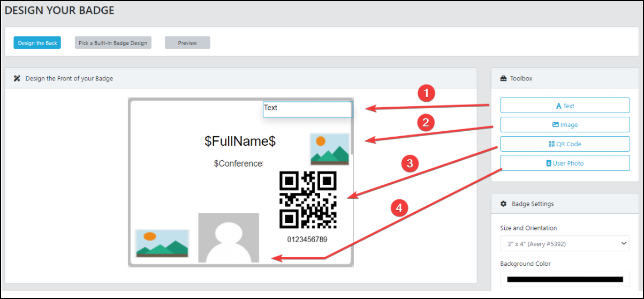Image resolution: width=644 pixels, height=299 pixels.
Task: Click the Design the Back button
Action: pos(37,43)
